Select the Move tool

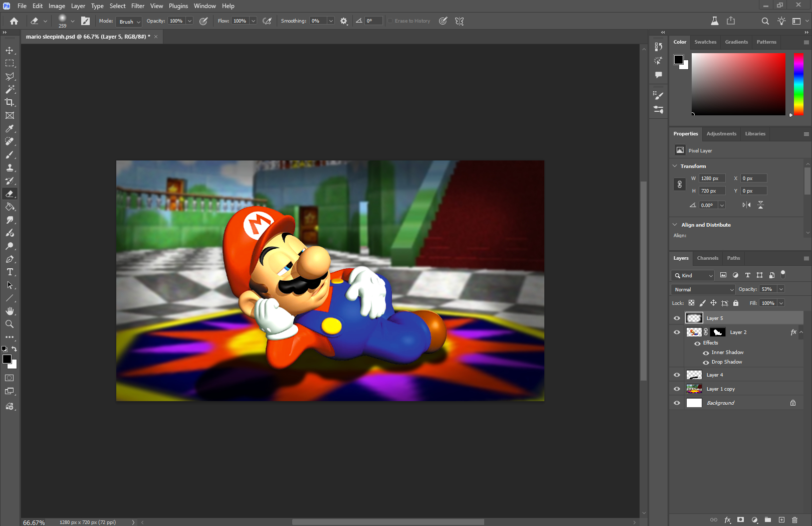click(x=10, y=51)
